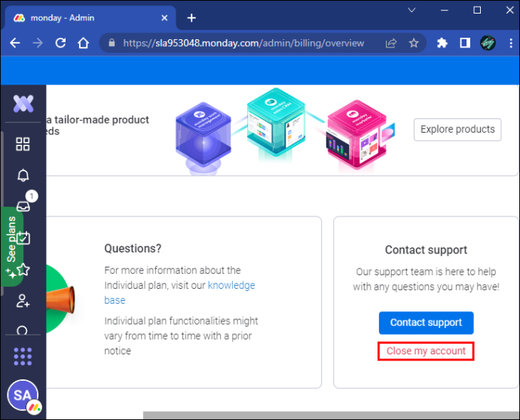Open Favorites star in sidebar
The width and height of the screenshot is (520, 420).
tap(23, 269)
